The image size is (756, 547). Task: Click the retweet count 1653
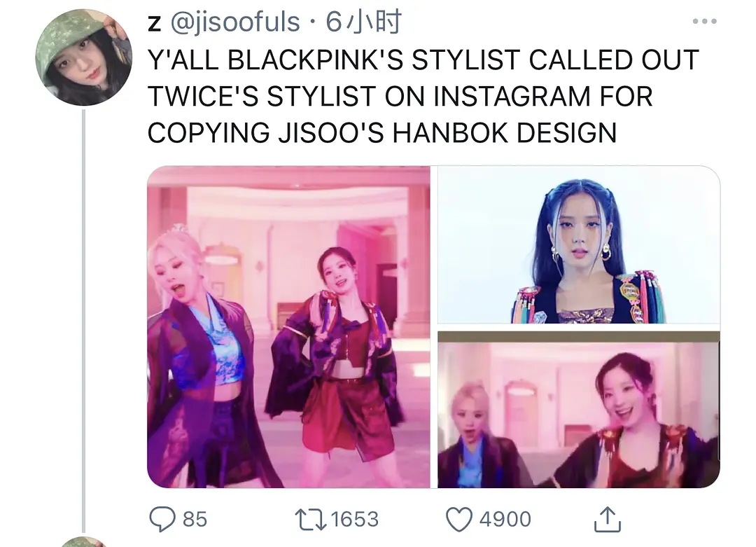point(355,520)
